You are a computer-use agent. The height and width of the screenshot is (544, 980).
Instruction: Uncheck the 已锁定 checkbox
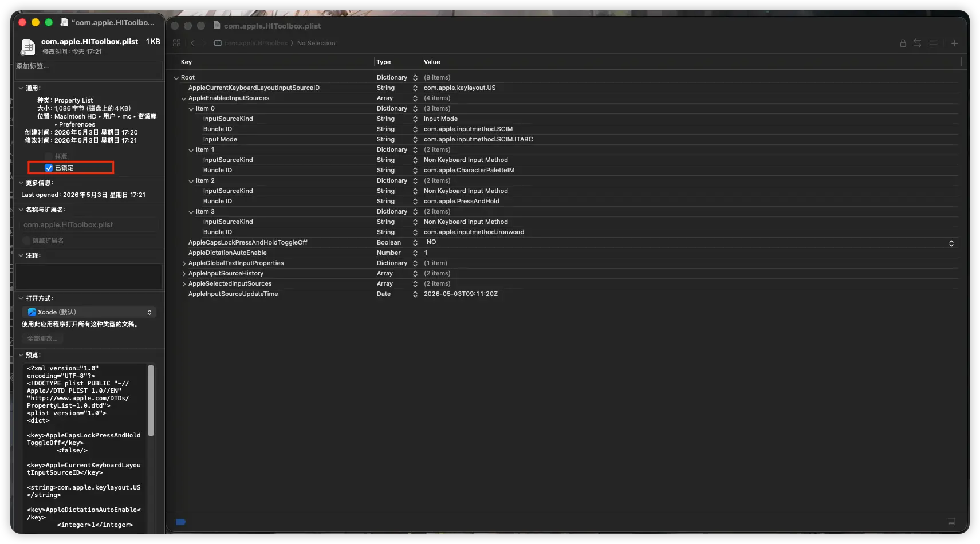[x=49, y=168]
